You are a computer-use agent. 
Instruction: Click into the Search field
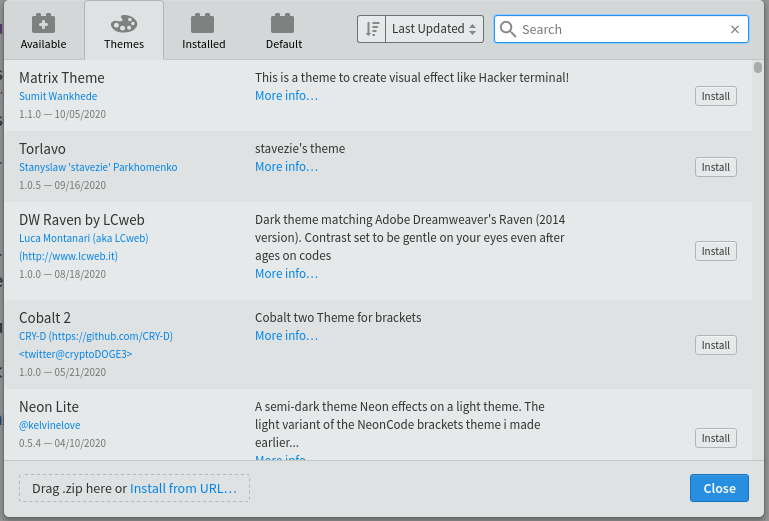click(621, 29)
